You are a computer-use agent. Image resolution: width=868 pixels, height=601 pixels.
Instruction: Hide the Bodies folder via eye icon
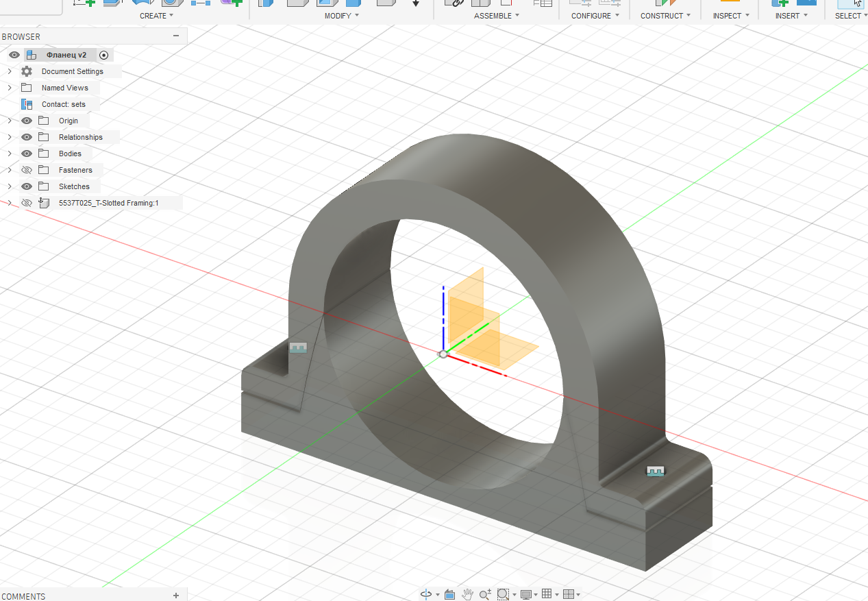27,154
